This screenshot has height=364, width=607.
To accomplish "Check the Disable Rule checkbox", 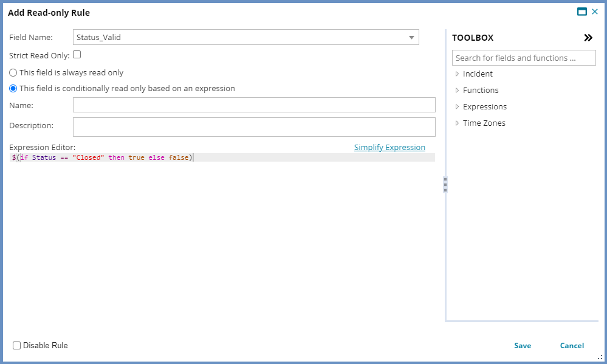I will click(17, 346).
